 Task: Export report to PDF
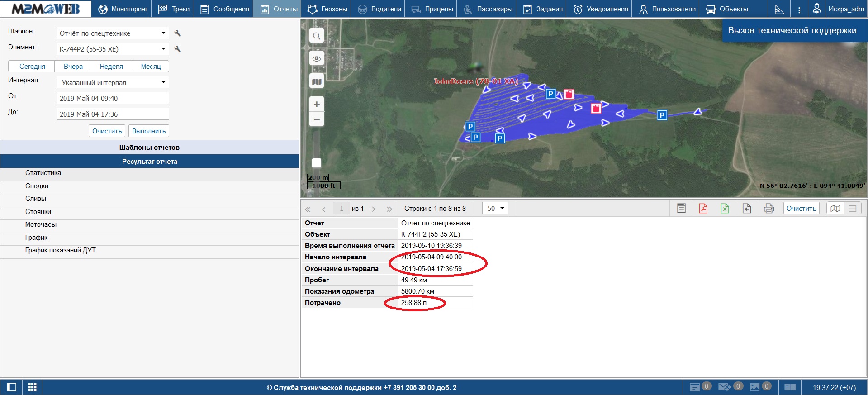[703, 209]
